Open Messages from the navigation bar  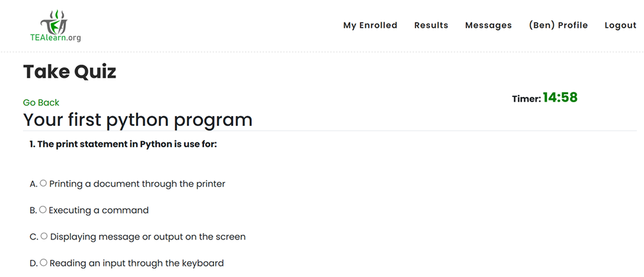(x=488, y=26)
